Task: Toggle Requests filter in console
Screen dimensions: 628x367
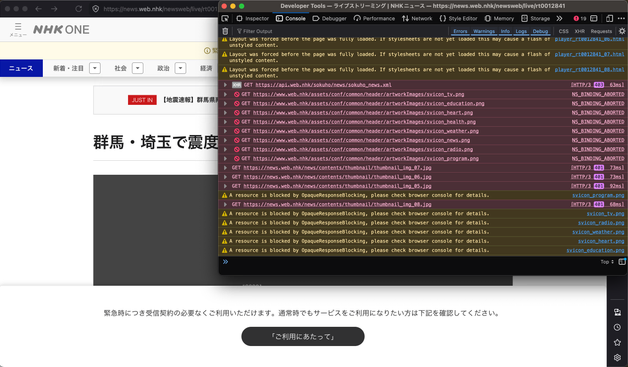Action: coord(601,31)
